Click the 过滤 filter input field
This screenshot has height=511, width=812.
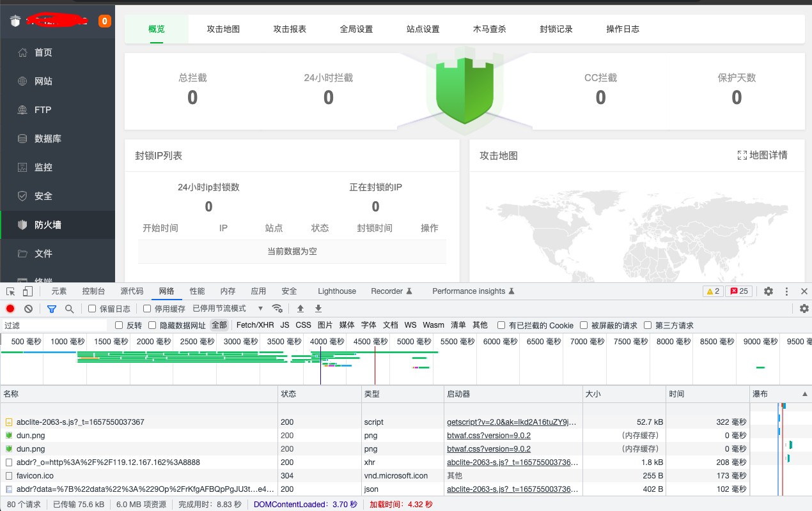pos(55,325)
